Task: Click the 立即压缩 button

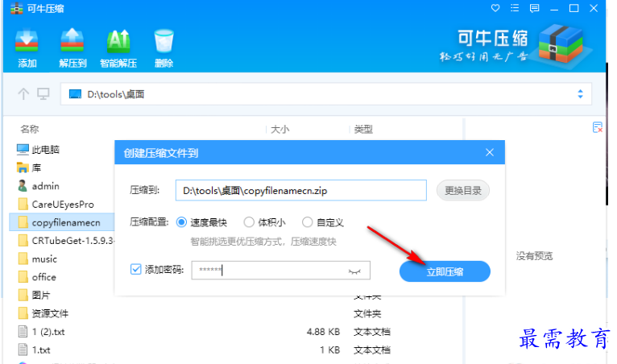Action: [x=445, y=271]
